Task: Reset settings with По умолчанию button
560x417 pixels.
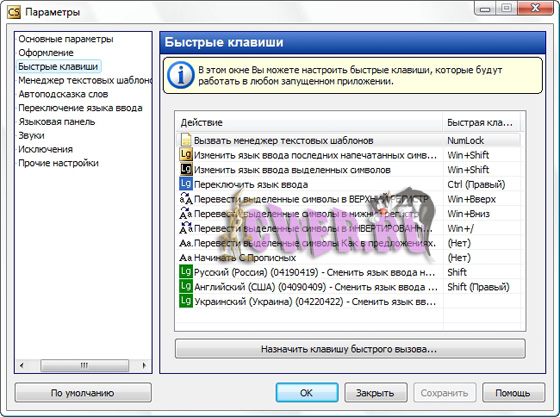Action: coord(83,393)
